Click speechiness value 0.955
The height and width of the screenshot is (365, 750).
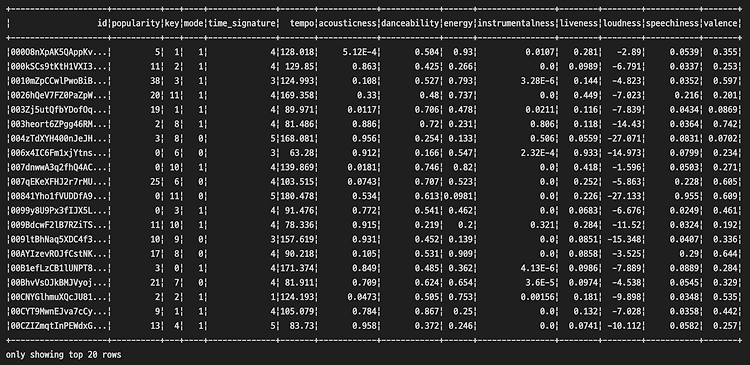coord(687,196)
